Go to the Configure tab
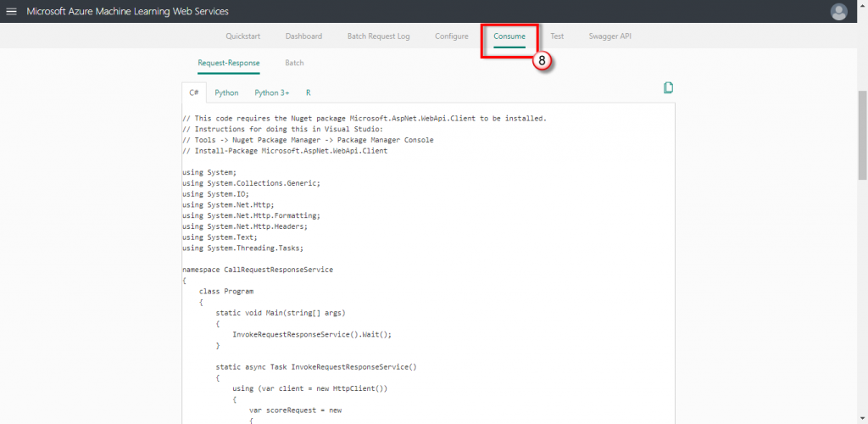The image size is (868, 424). 452,36
